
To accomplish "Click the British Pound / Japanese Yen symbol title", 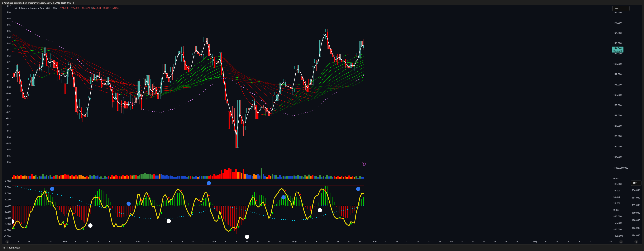I will [29, 8].
